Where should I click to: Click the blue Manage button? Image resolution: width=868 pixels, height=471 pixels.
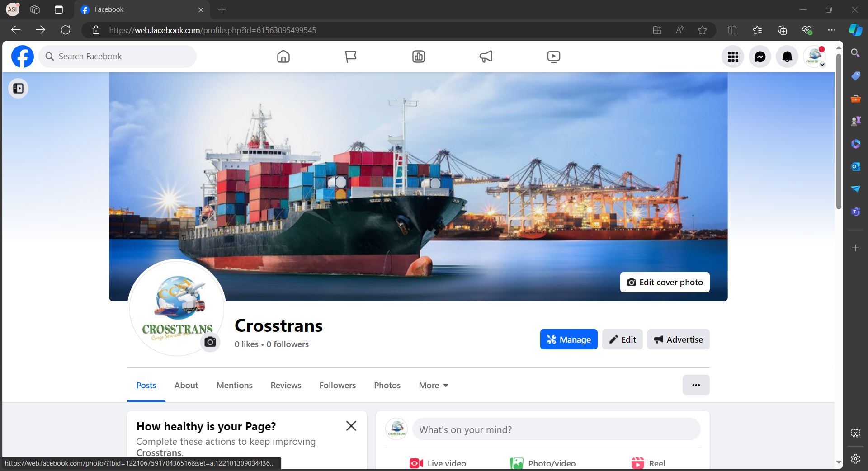point(568,339)
